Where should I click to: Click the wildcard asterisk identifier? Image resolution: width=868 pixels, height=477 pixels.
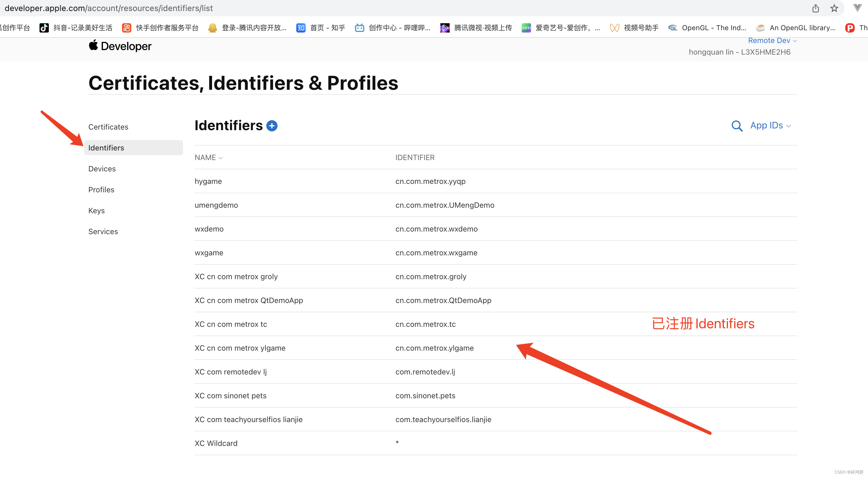tap(397, 443)
